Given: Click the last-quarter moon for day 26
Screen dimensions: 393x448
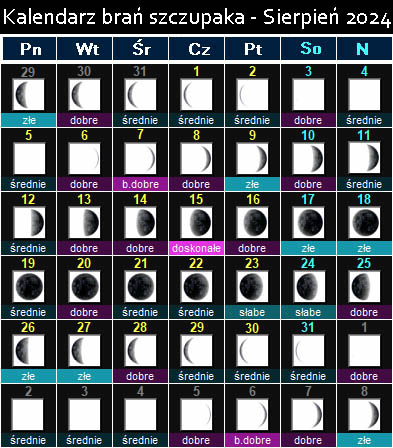Looking at the screenshot, I should [x=28, y=351].
